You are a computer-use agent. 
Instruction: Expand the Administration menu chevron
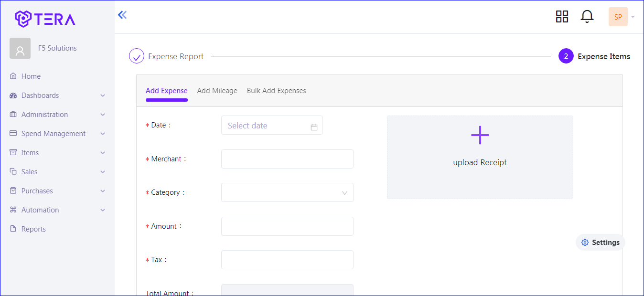(103, 115)
